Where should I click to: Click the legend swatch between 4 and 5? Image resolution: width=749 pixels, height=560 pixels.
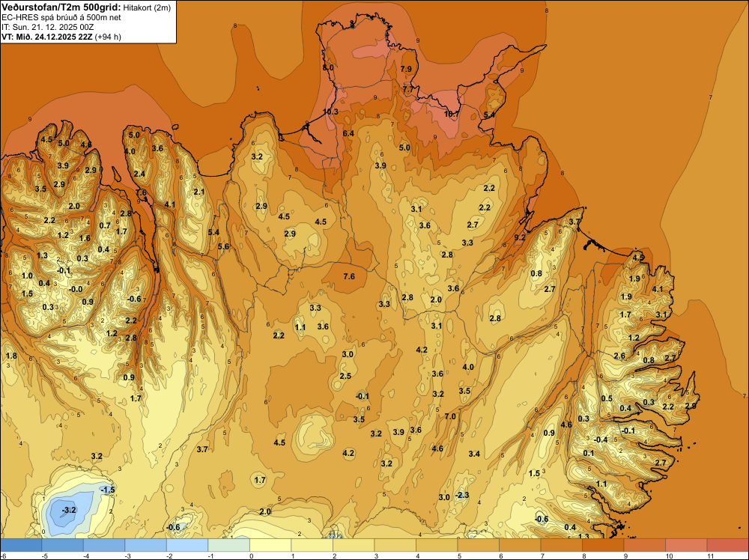pos(437,545)
